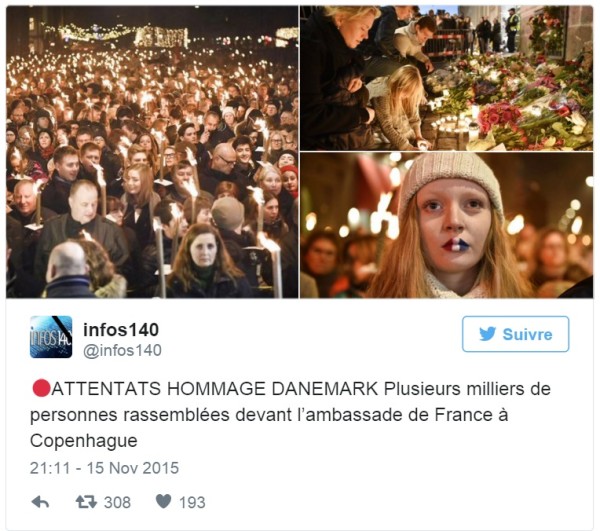The height and width of the screenshot is (531, 600).
Task: Click the ATTENTATS HOMMAGE DANEMARK headline text
Action: point(215,389)
